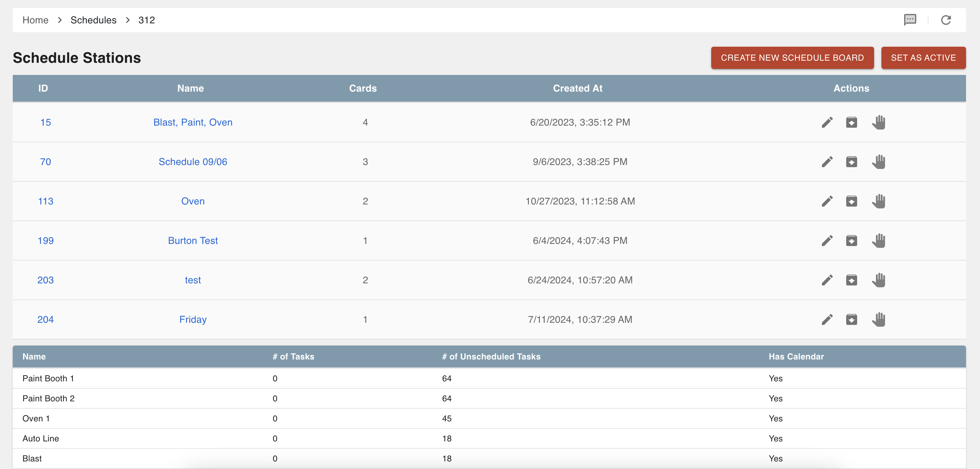Open the Schedule 09/06 link
Image resolution: width=980 pixels, height=469 pixels.
click(193, 162)
